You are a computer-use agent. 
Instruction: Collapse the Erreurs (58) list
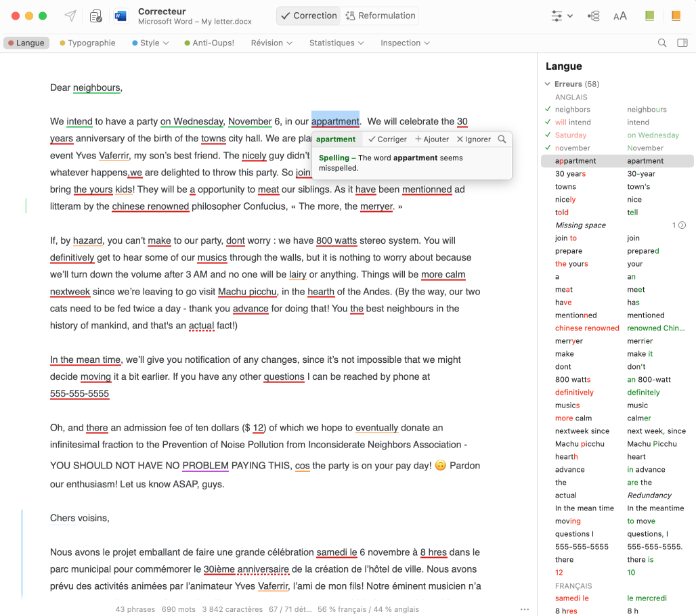[548, 84]
